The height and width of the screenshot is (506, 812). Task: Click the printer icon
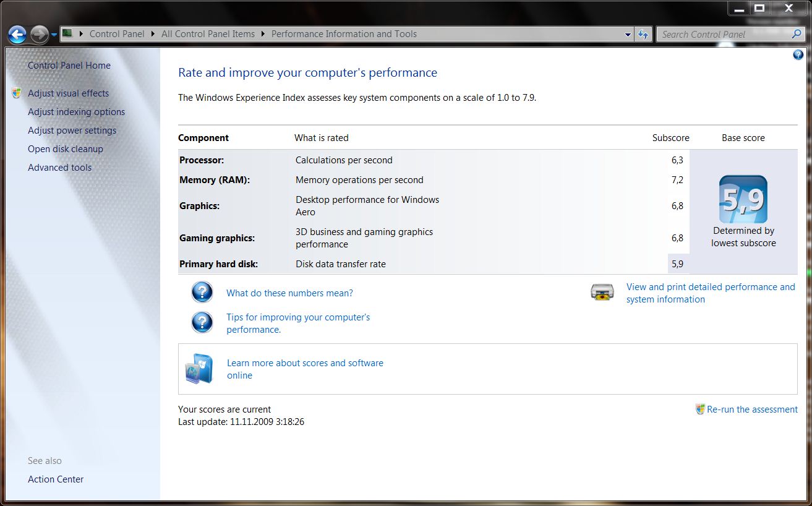[602, 292]
